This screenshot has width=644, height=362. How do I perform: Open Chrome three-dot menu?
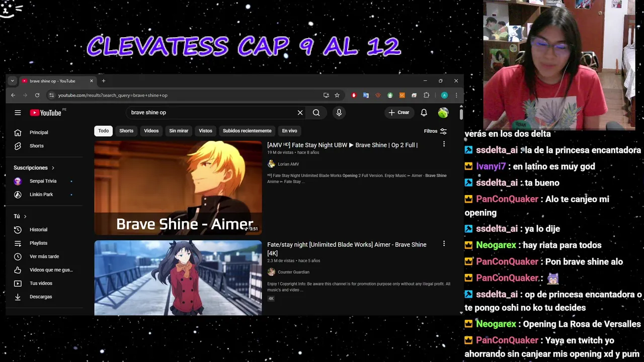tap(456, 95)
